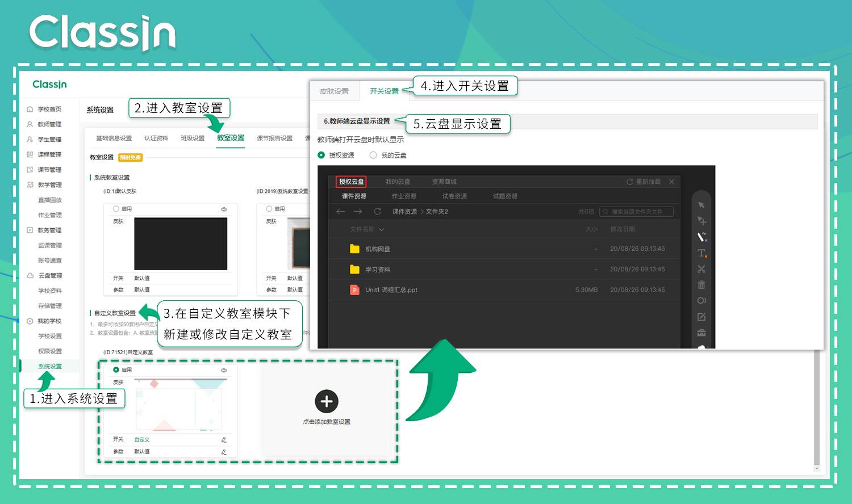This screenshot has width=852, height=504.
Task: Open 资源商城 tab in cloud drive
Action: click(444, 182)
